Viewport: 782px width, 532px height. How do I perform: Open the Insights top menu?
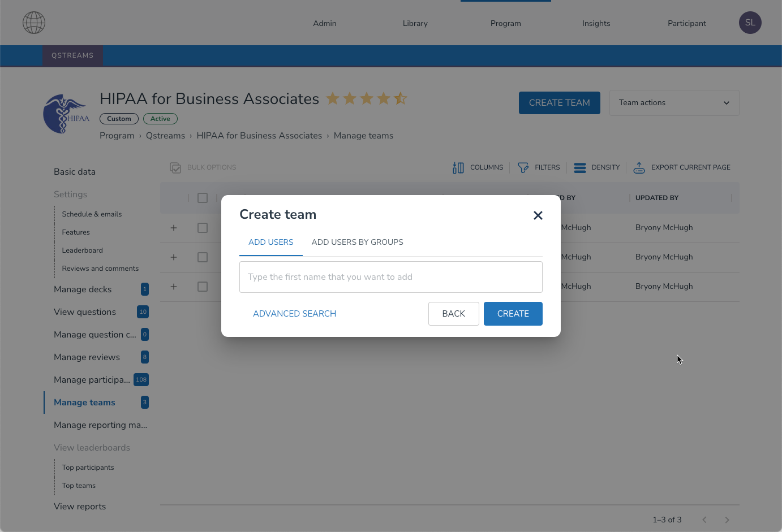[x=596, y=23]
